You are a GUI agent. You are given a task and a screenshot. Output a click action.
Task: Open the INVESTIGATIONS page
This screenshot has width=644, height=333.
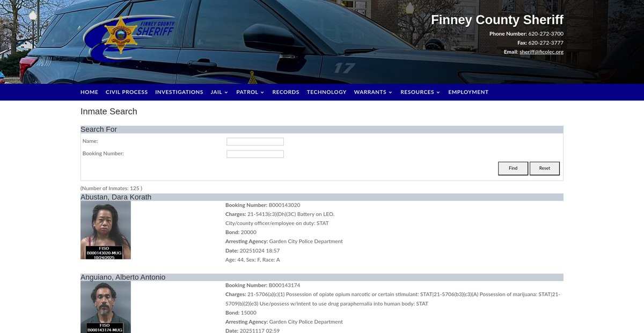179,92
